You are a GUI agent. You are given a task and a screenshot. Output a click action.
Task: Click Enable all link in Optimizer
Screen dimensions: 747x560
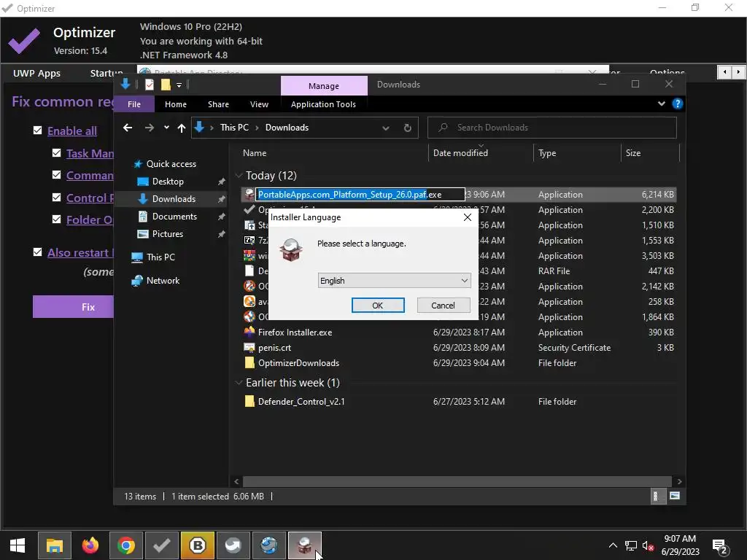point(72,131)
